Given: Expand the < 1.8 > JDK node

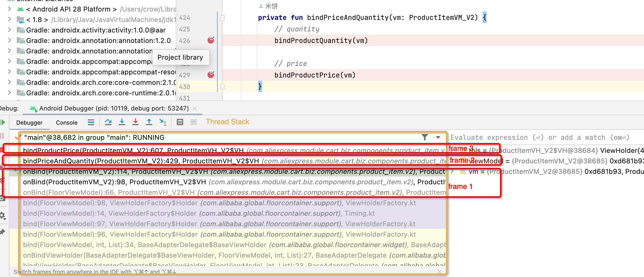Looking at the screenshot, I should point(9,19).
